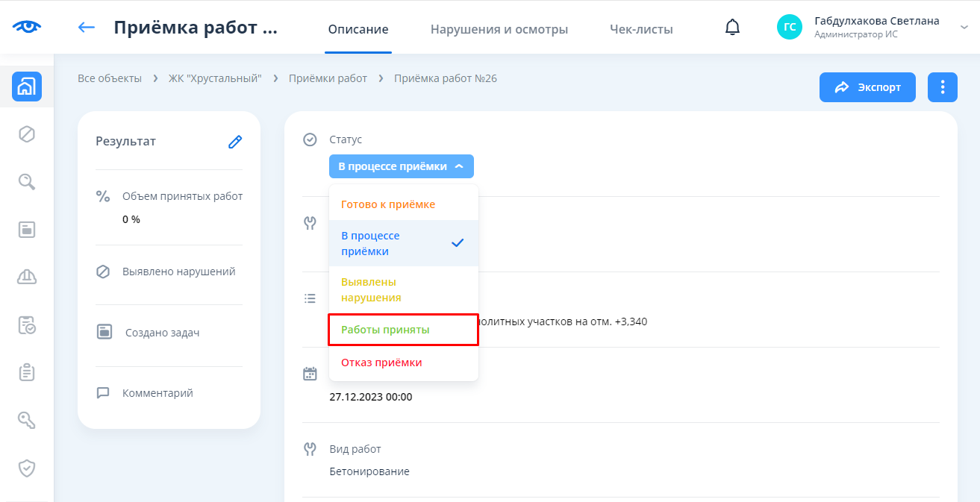This screenshot has width=980, height=502.
Task: Click the eye logo icon
Action: click(x=27, y=27)
